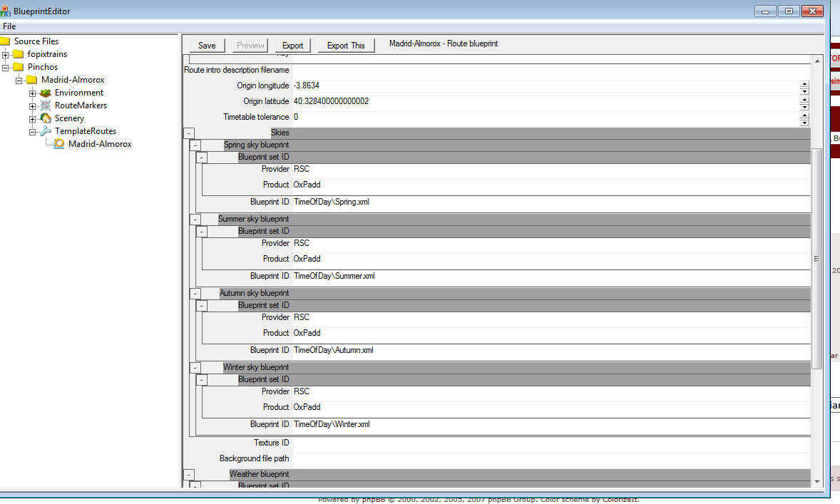Select the Madrid-Almorox route blueprint icon

tap(59, 144)
